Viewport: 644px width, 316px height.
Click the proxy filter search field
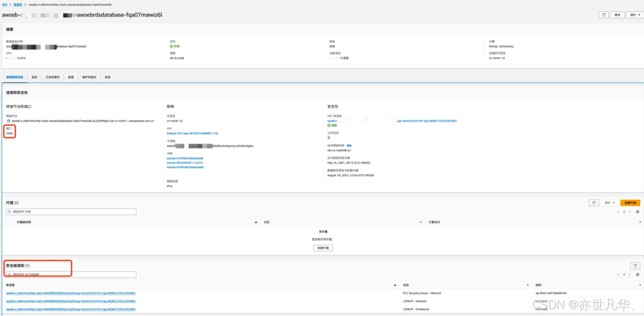[71, 212]
